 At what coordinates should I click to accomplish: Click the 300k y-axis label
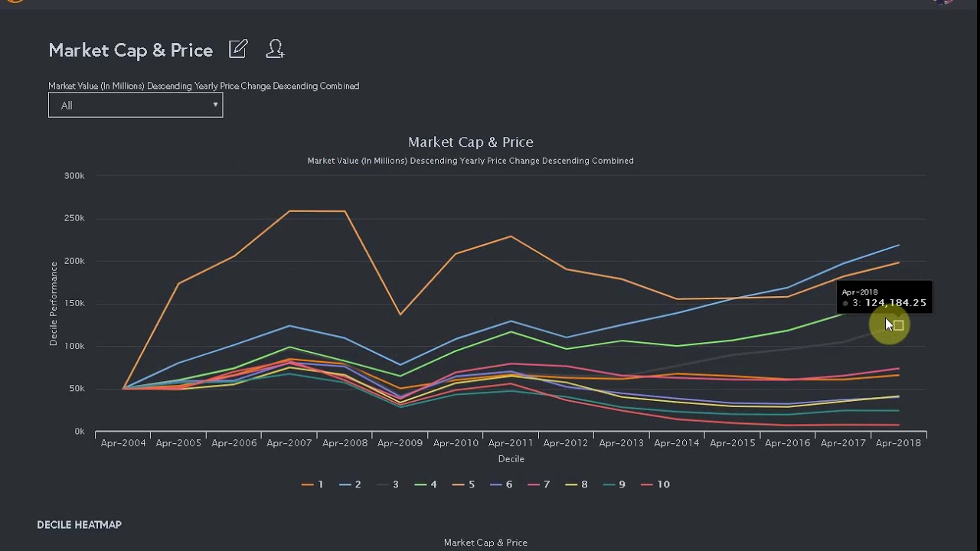(x=74, y=176)
